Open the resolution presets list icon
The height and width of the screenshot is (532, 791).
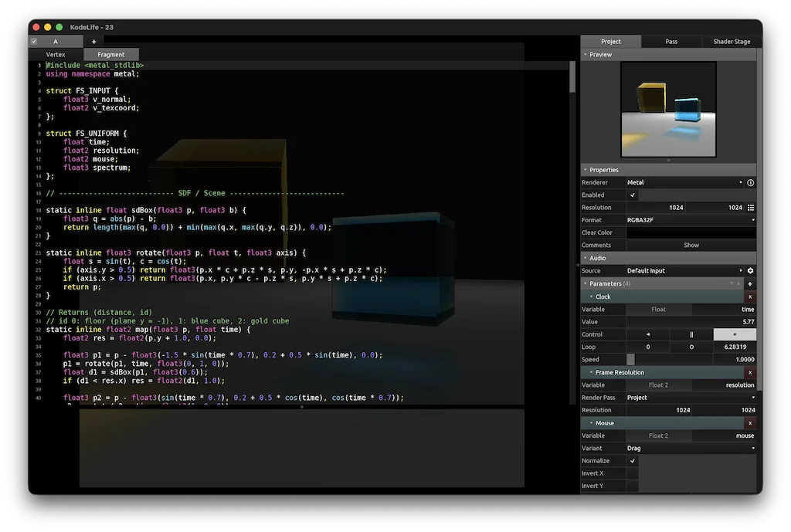[751, 207]
